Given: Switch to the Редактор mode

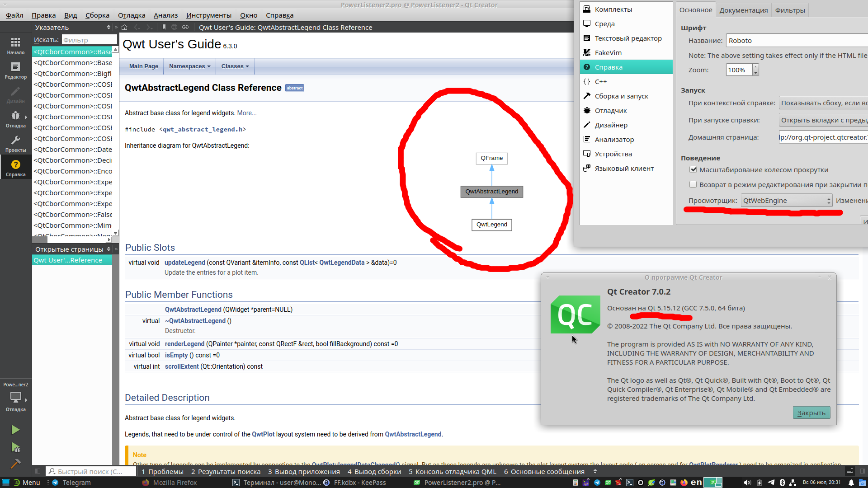Looking at the screenshot, I should pos(16,70).
